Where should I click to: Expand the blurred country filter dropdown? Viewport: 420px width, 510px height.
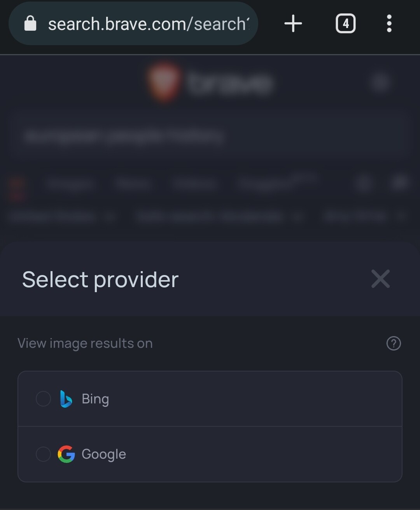click(62, 216)
